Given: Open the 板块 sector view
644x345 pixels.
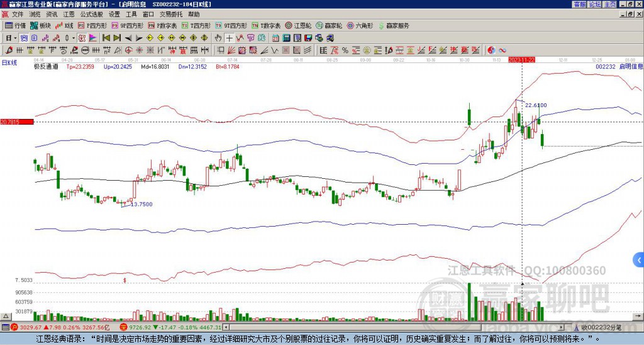Looking at the screenshot, I should (x=40, y=25).
